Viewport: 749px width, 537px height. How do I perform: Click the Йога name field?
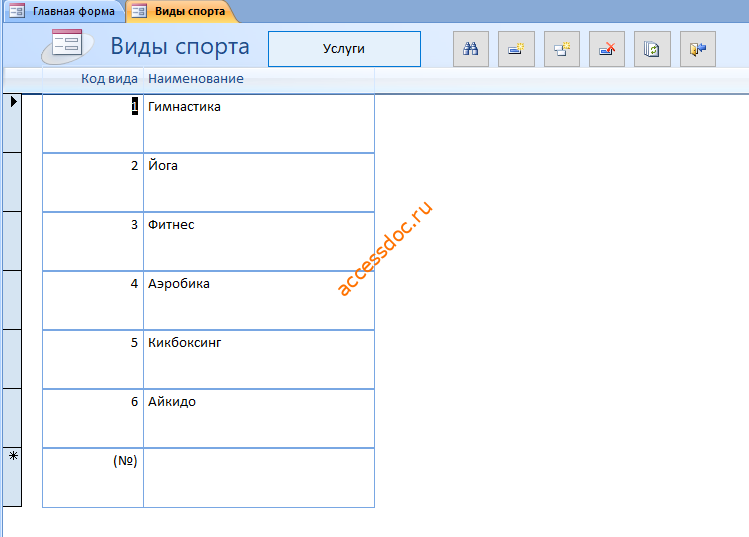pos(259,183)
